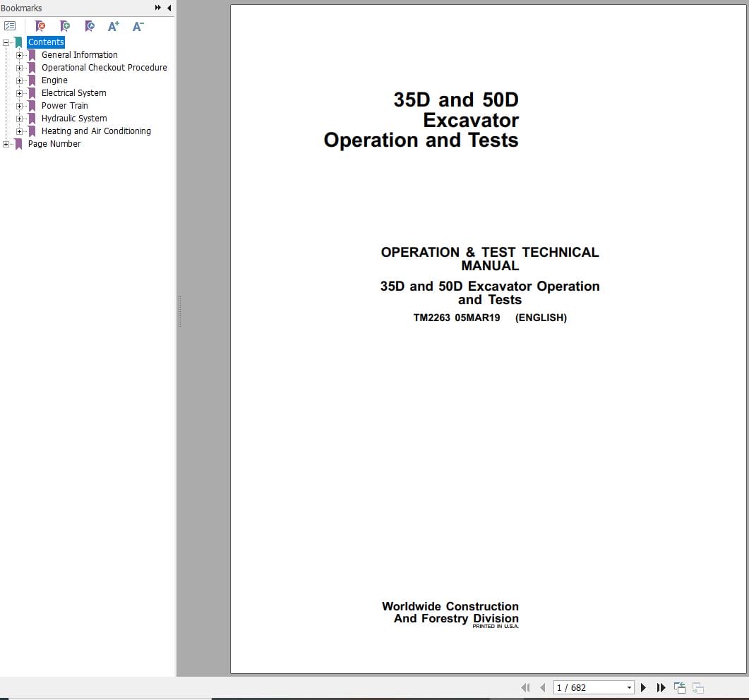Image resolution: width=749 pixels, height=700 pixels.
Task: Jump to the last page
Action: 661,687
